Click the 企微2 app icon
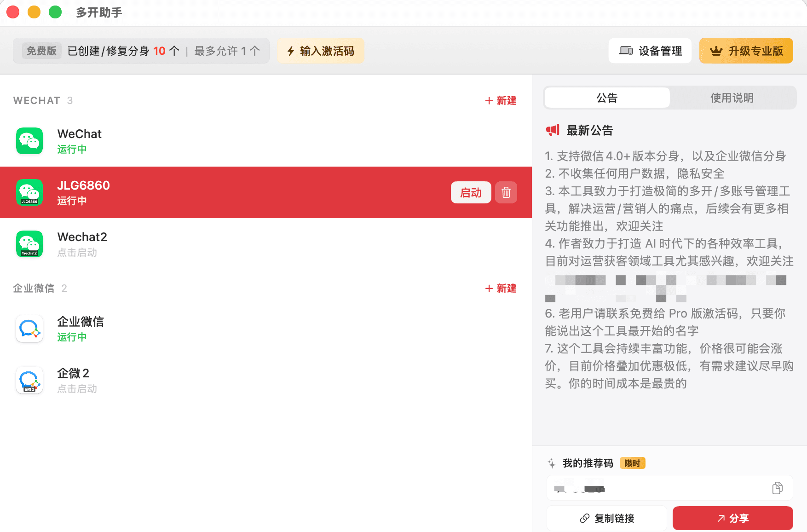Viewport: 807px width, 532px height. [29, 380]
